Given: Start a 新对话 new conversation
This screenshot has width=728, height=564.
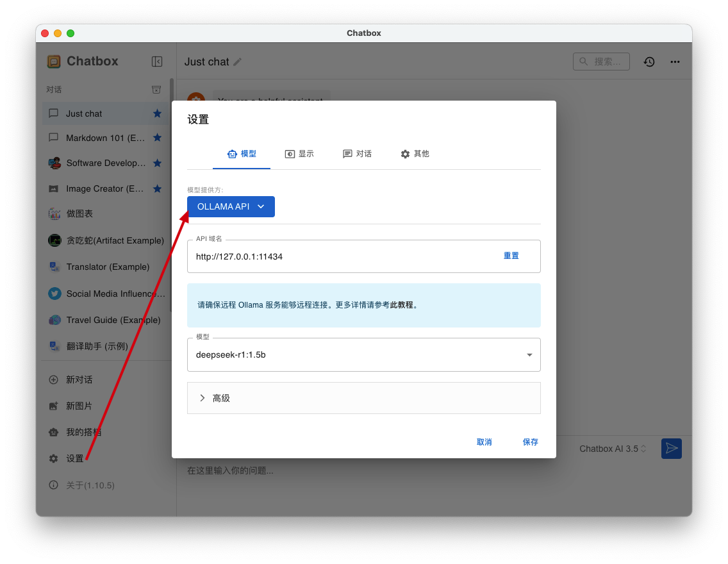Looking at the screenshot, I should coord(105,379).
